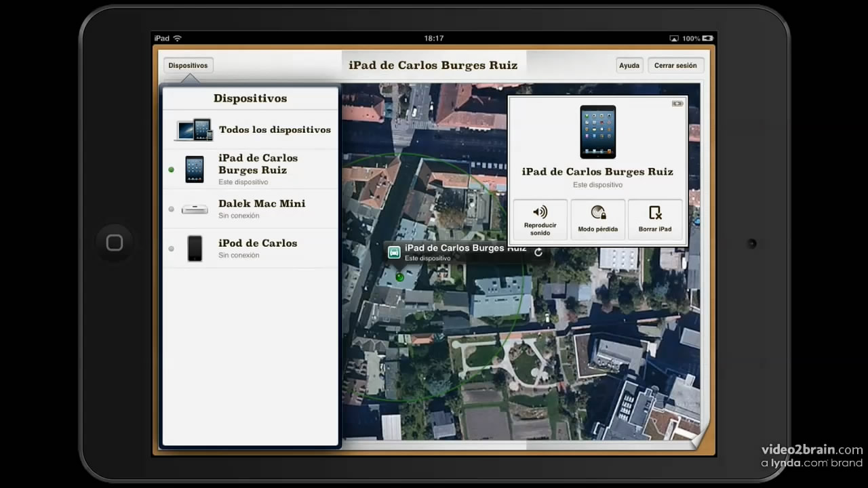Activate Modo pérdida
This screenshot has height=488, width=868.
click(x=597, y=220)
